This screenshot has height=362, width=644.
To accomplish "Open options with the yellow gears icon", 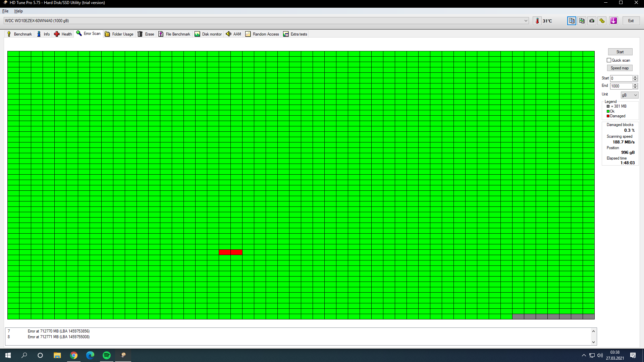I will pyautogui.click(x=602, y=21).
